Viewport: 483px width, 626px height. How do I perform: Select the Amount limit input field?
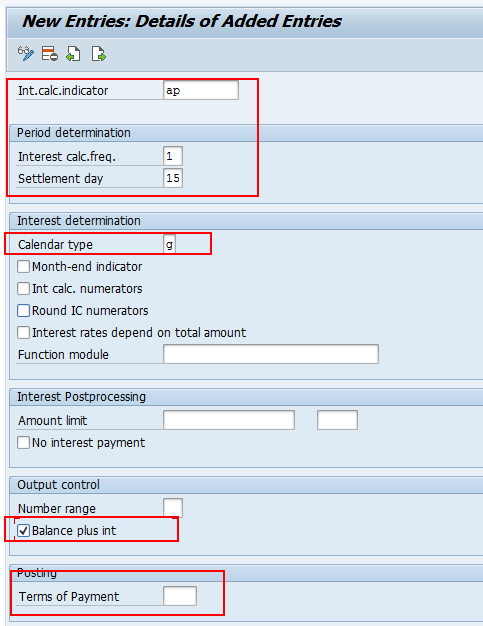pyautogui.click(x=229, y=420)
